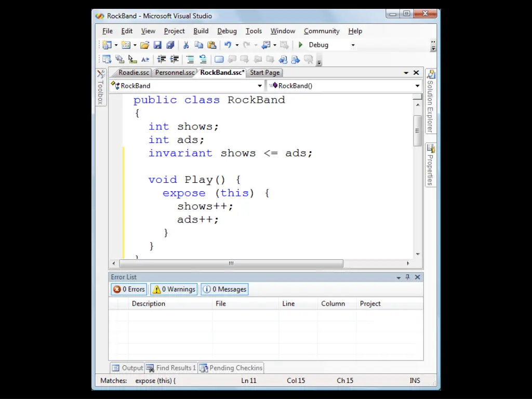Click the horizontal scrollbar thumb of editor
This screenshot has width=532, height=399.
(231, 263)
